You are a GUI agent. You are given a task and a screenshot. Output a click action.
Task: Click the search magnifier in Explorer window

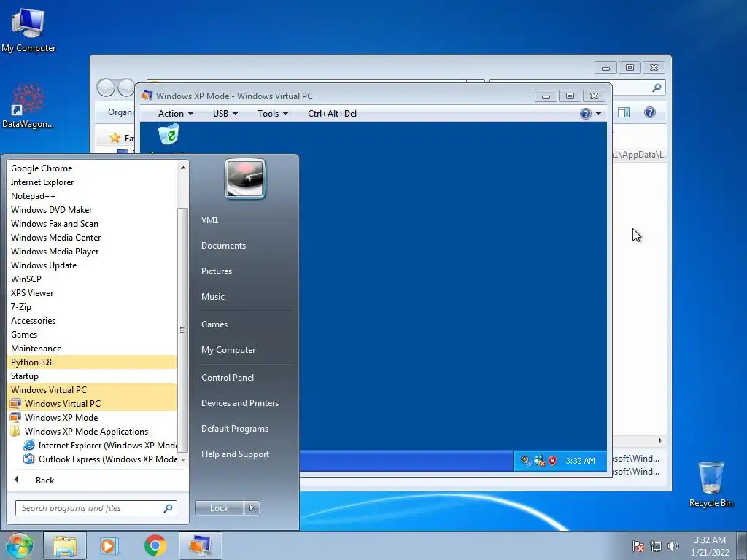click(x=657, y=87)
